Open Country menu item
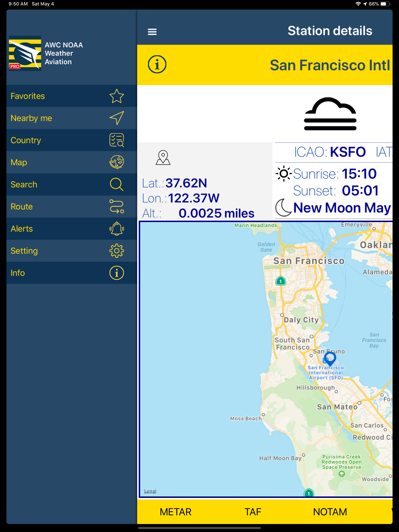 click(72, 140)
